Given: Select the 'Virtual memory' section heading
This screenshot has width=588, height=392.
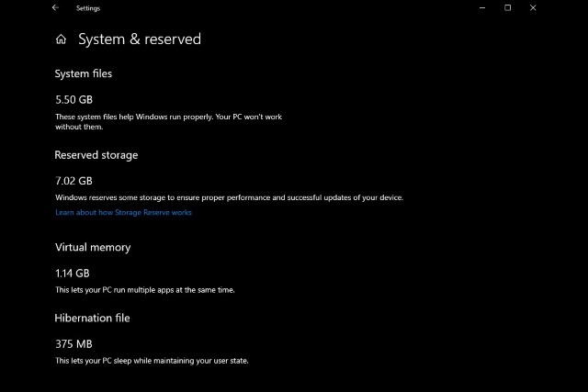Looking at the screenshot, I should pos(93,247).
